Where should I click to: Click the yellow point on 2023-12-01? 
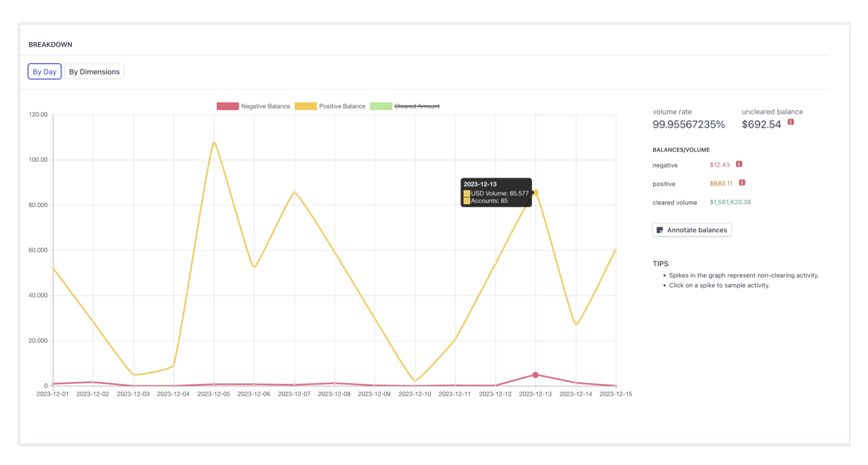[53, 268]
